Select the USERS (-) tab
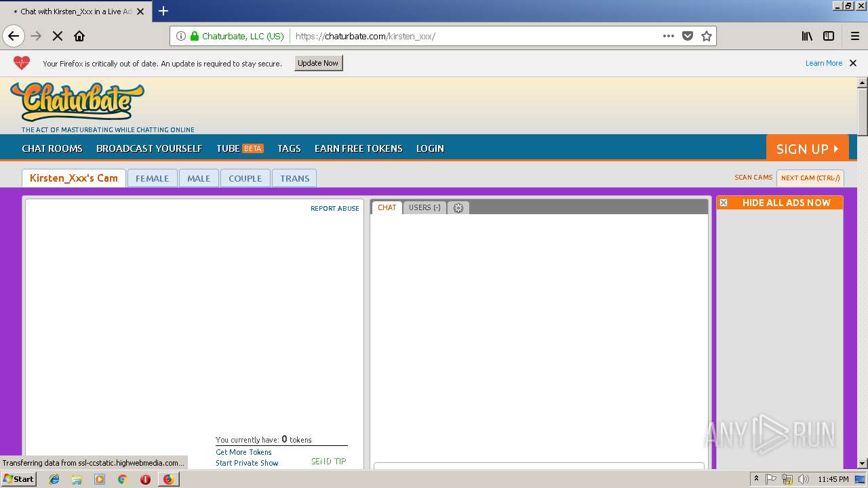 point(425,207)
